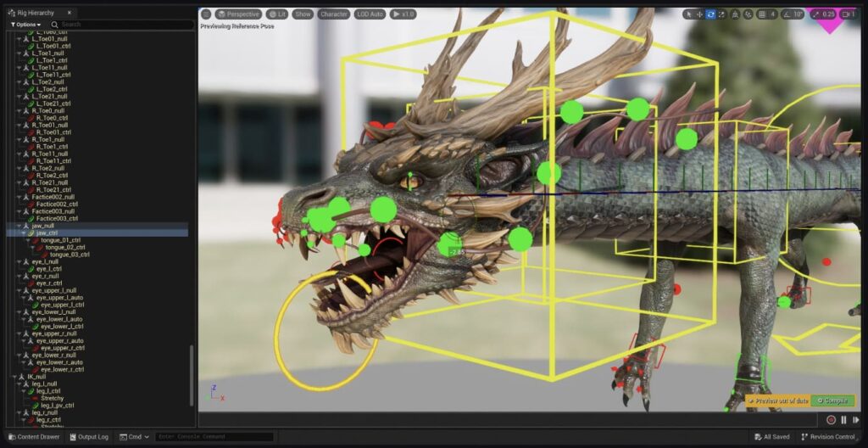This screenshot has width=868, height=448.
Task: Open the Perspective view mode menu
Action: [238, 14]
